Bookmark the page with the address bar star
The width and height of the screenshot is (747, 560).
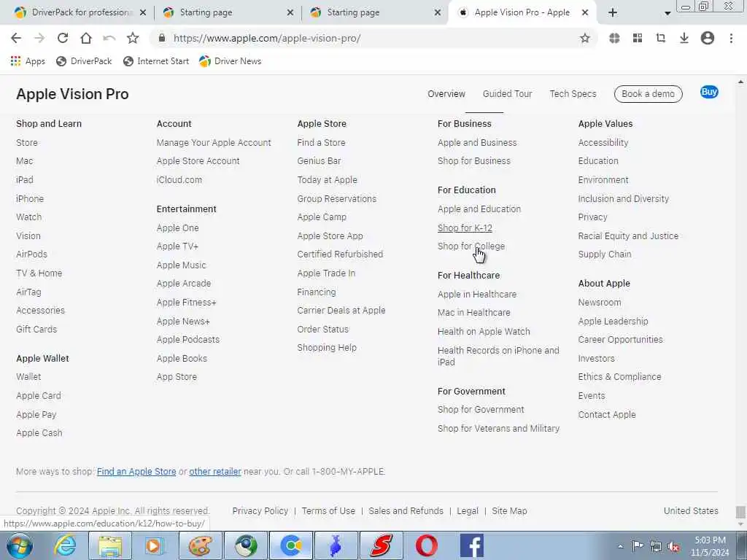(585, 38)
